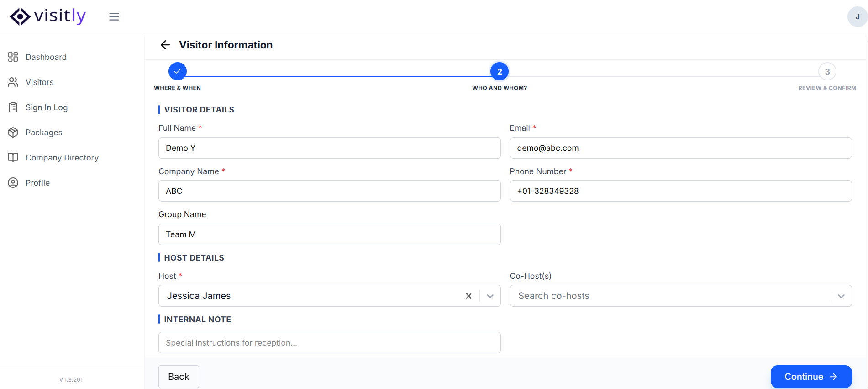This screenshot has height=389, width=868.
Task: Open the Profile menu item
Action: pyautogui.click(x=37, y=183)
